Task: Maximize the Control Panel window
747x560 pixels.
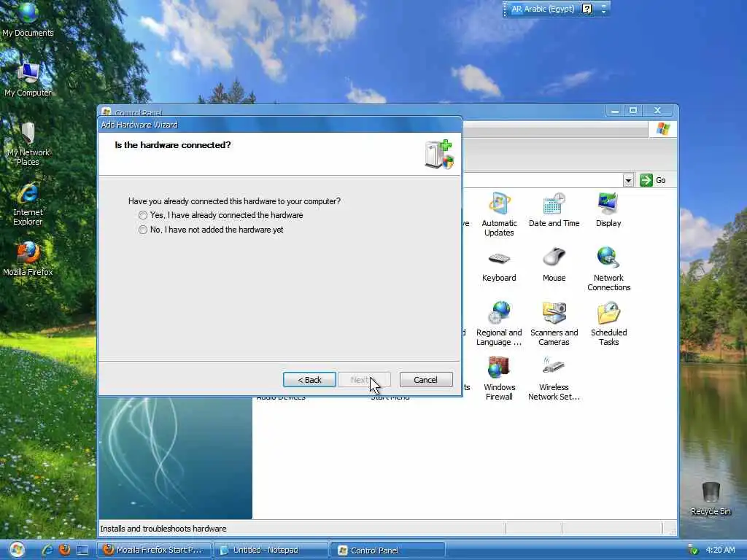Action: (633, 111)
